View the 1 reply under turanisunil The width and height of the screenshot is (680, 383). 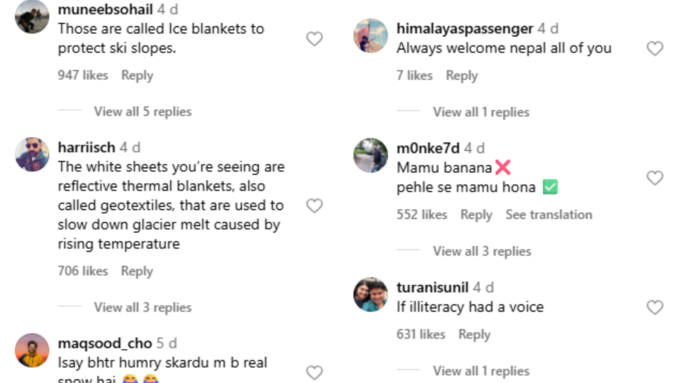(481, 371)
